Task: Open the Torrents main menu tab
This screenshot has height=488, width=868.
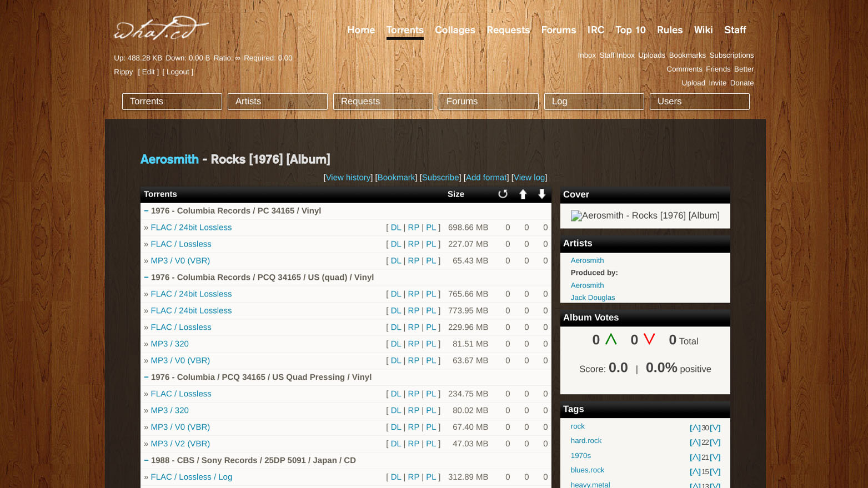Action: point(405,30)
